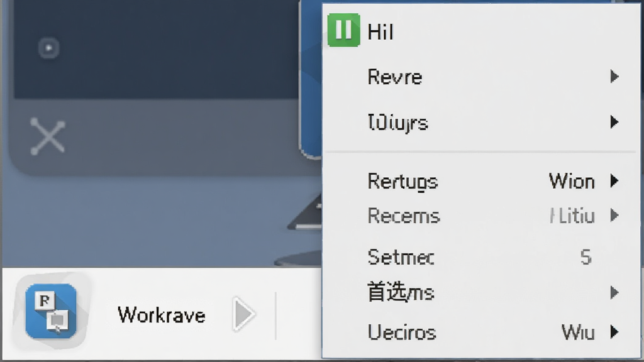Click the X icon in dark panel
This screenshot has width=644, height=362.
pyautogui.click(x=48, y=136)
